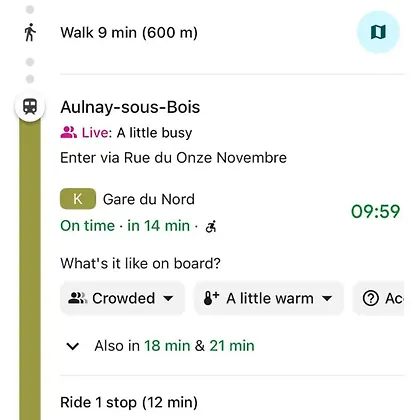Viewport: 420px width, 420px height.
Task: Tap the crowded people icon in chip
Action: (77, 298)
